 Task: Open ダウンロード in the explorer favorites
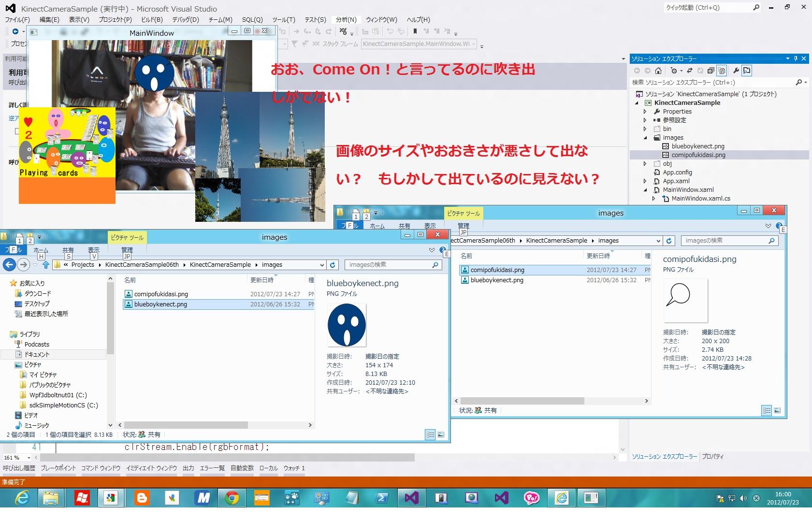coord(38,293)
